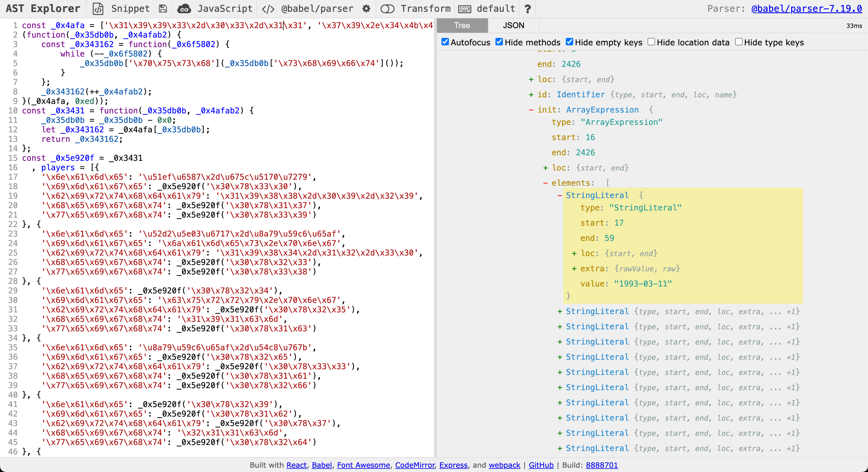Image resolution: width=868 pixels, height=472 pixels.
Task: Collapse the elements array node
Action: (546, 183)
